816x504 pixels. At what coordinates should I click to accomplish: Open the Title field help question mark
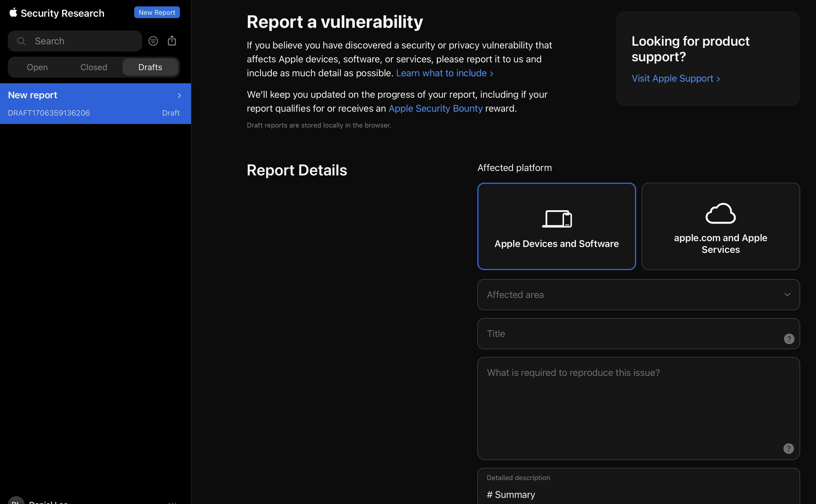pyautogui.click(x=789, y=339)
